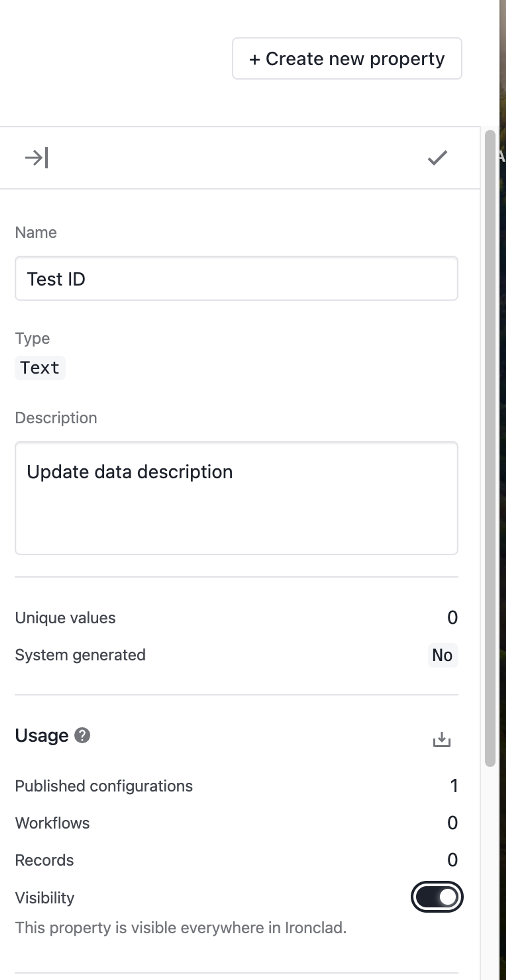The height and width of the screenshot is (980, 506).
Task: Click the Description field label
Action: (56, 418)
